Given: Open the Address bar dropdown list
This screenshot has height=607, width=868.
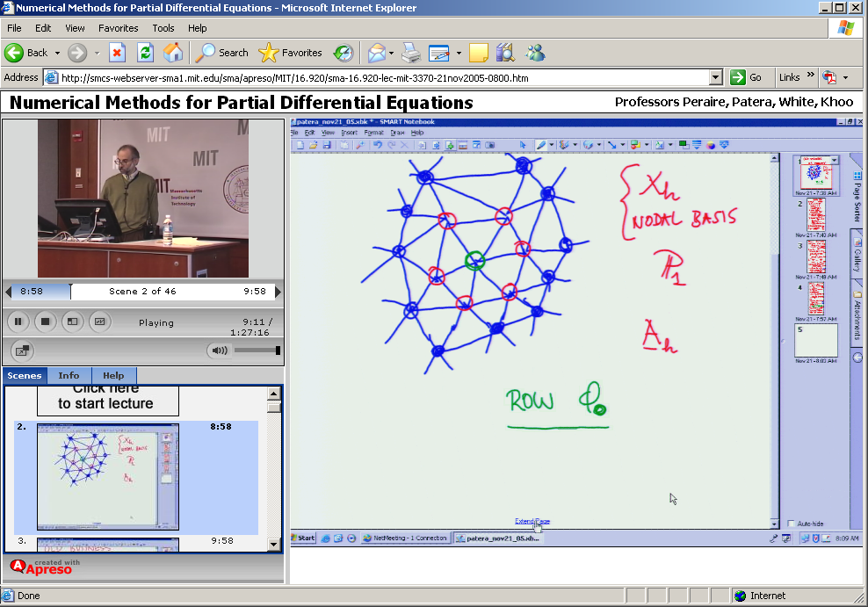Looking at the screenshot, I should point(715,77).
